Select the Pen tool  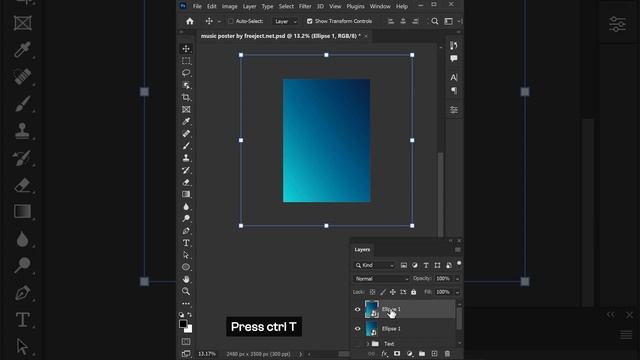tap(186, 231)
